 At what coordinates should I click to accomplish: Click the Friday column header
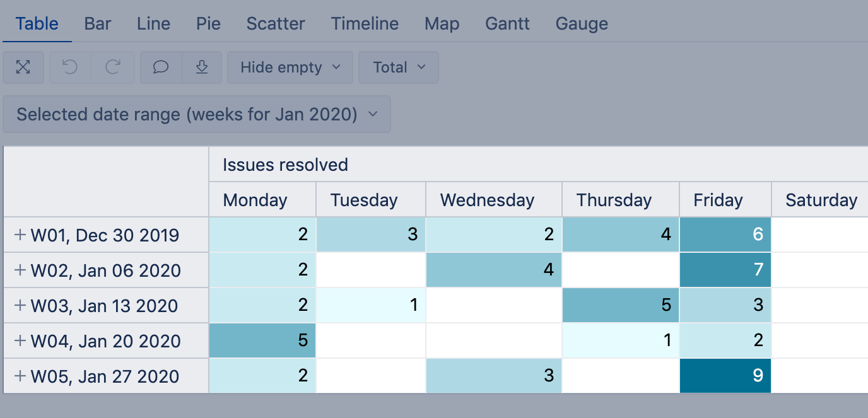(718, 200)
